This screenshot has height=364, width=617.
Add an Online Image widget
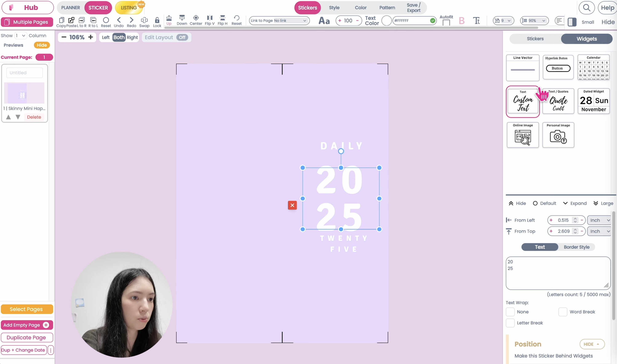tap(522, 135)
